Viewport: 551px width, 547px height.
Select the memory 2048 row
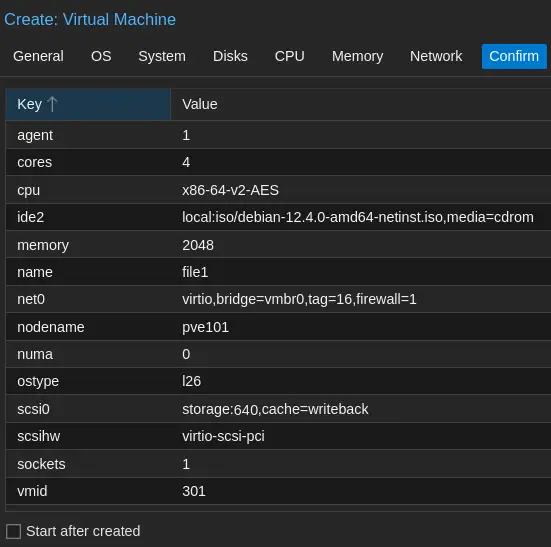point(278,245)
